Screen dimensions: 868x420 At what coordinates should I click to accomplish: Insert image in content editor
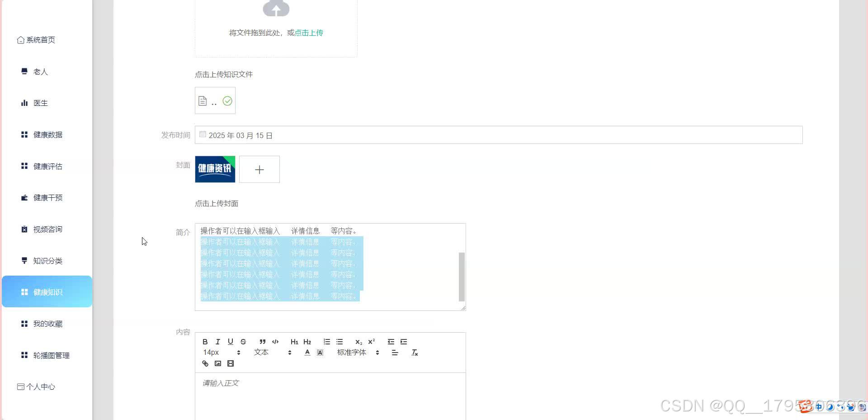click(218, 363)
